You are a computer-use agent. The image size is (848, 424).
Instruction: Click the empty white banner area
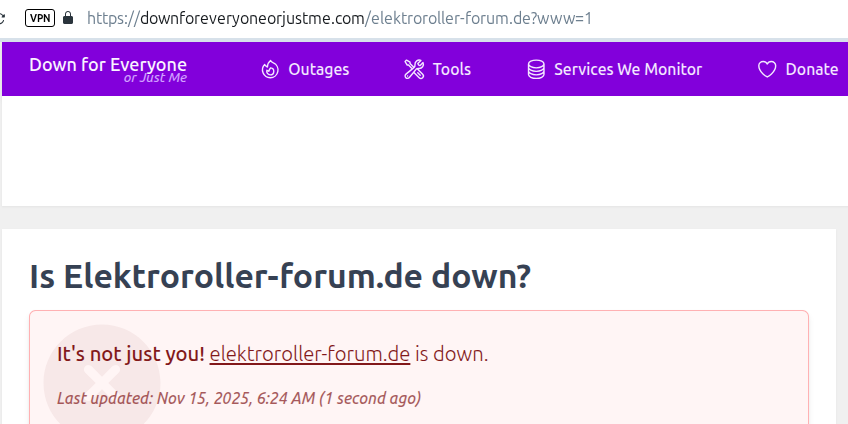point(420,150)
